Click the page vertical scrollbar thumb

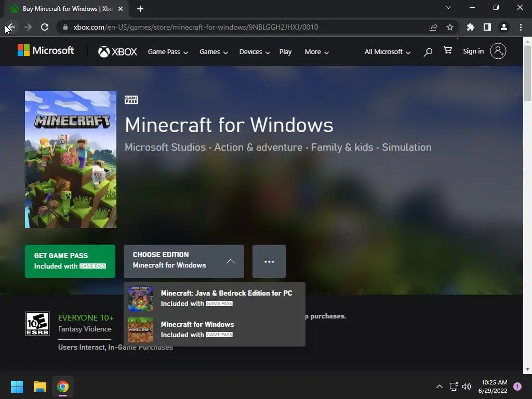pos(527,73)
